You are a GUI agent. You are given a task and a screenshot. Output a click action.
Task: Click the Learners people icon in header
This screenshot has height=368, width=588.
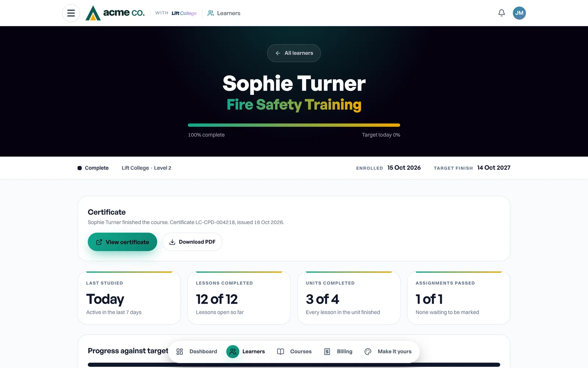pyautogui.click(x=211, y=13)
